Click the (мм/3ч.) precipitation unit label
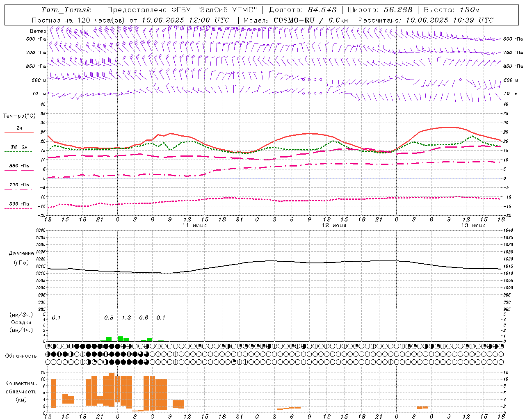525x420 pixels. (x=21, y=315)
